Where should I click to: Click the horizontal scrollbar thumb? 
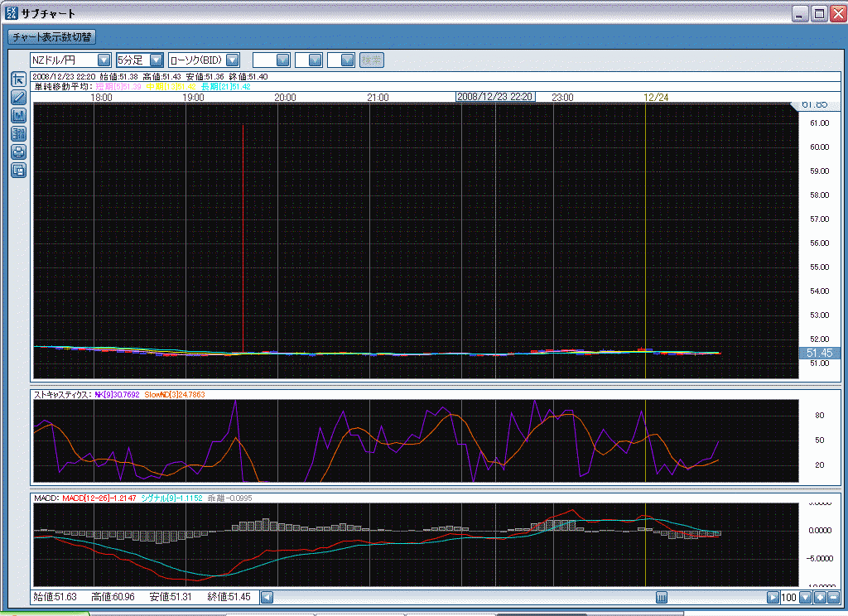pyautogui.click(x=662, y=597)
